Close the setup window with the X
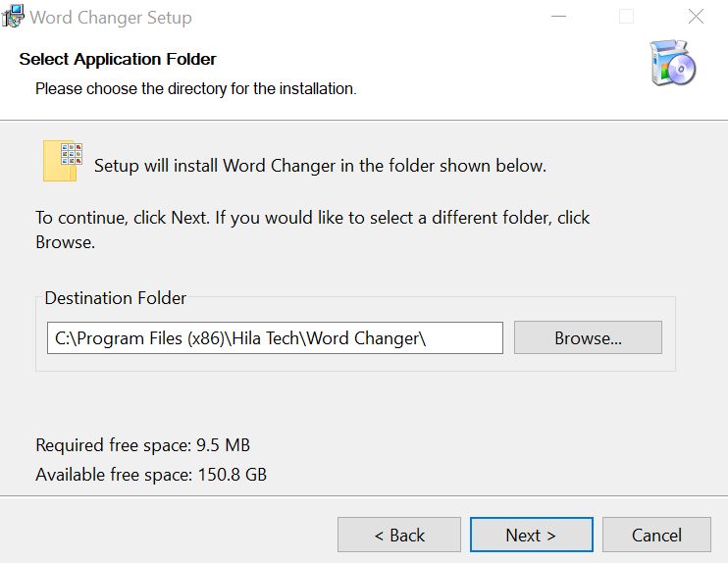Screen dimensions: 728x563 click(696, 17)
